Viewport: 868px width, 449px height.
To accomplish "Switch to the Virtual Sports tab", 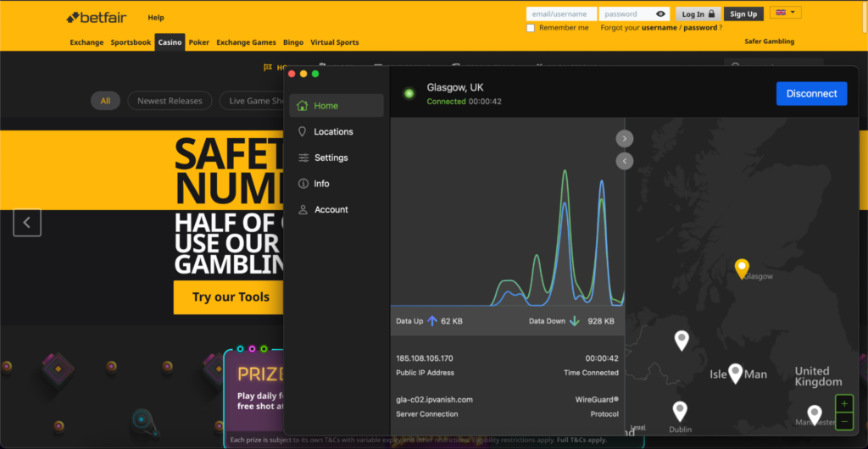I will 334,42.
